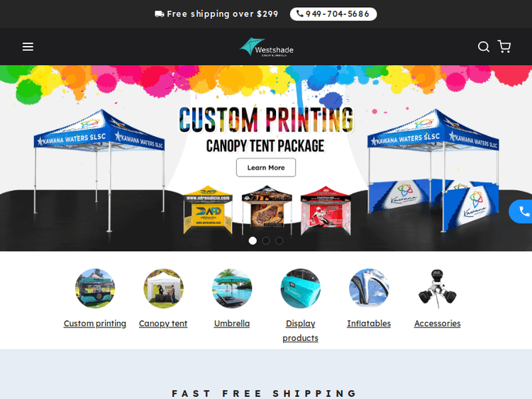This screenshot has width=532, height=399.
Task: Open the Display products link
Action: pos(301,330)
